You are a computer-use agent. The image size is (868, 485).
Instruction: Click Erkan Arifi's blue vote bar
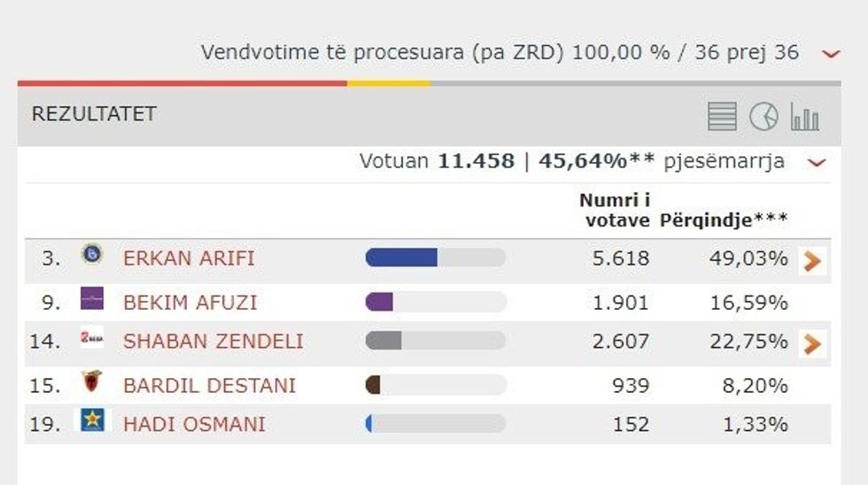(401, 258)
